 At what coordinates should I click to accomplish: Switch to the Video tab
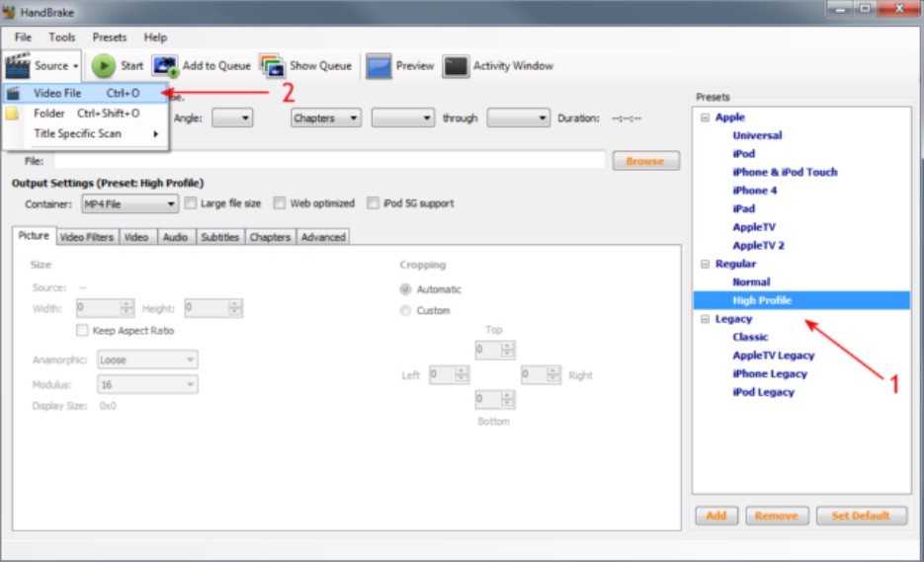(136, 237)
